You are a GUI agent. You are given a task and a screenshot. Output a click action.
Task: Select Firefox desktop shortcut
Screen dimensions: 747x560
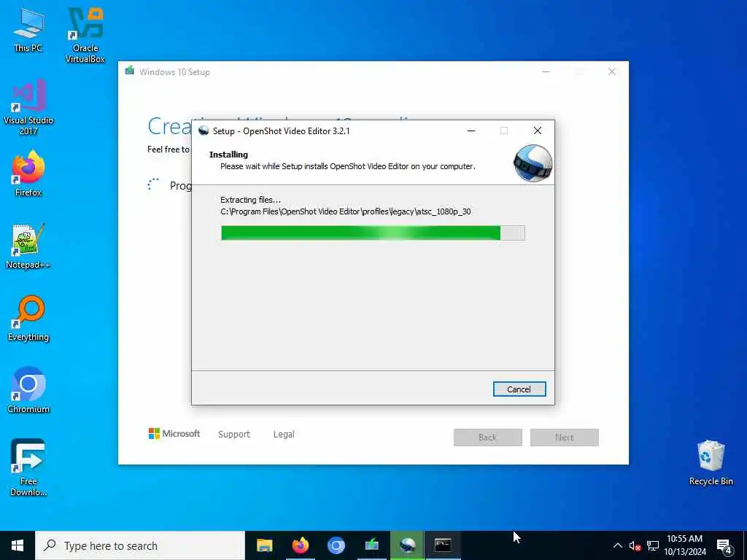pos(28,174)
